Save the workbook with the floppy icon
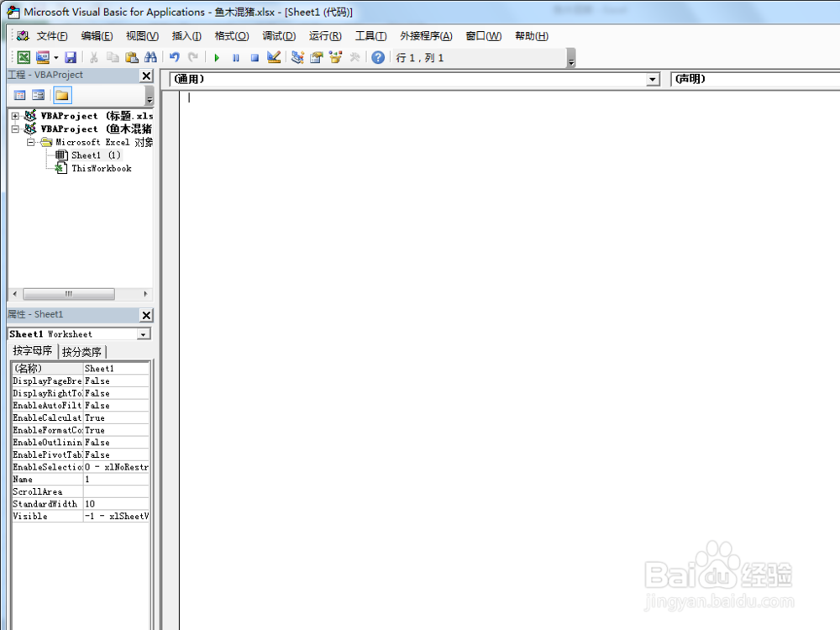Viewport: 840px width, 630px height. (x=71, y=57)
